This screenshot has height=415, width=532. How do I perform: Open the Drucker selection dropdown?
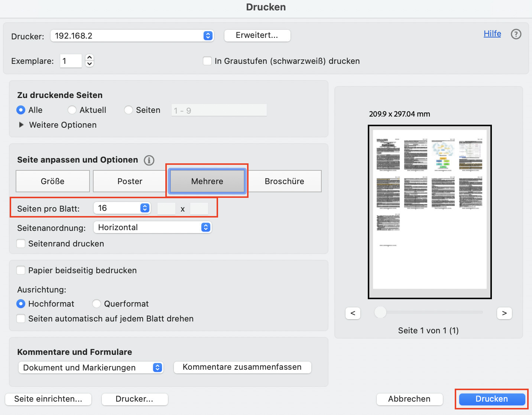point(132,36)
